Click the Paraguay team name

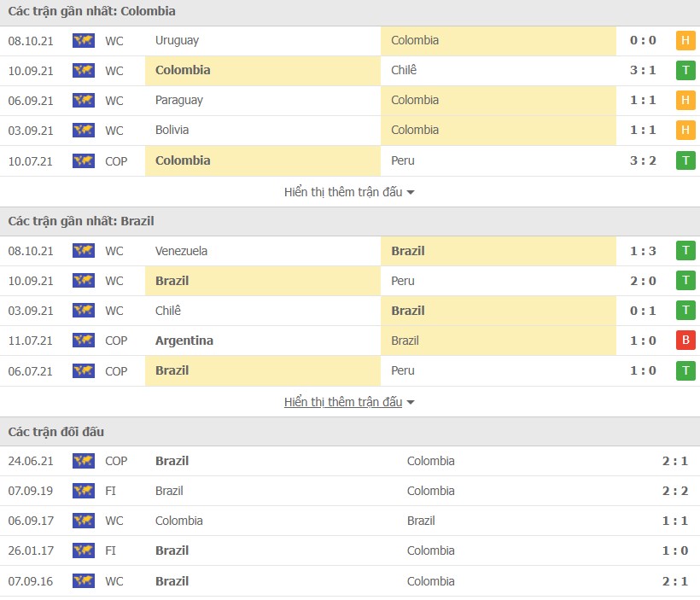pyautogui.click(x=179, y=100)
